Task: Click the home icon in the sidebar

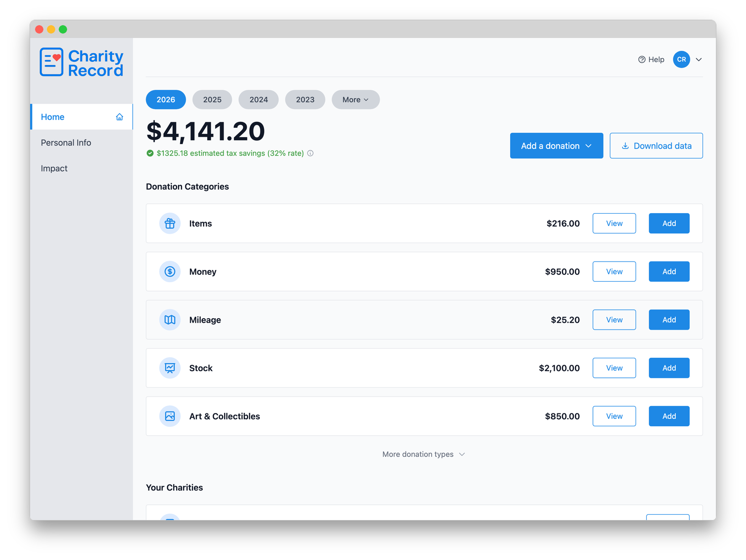Action: click(119, 117)
